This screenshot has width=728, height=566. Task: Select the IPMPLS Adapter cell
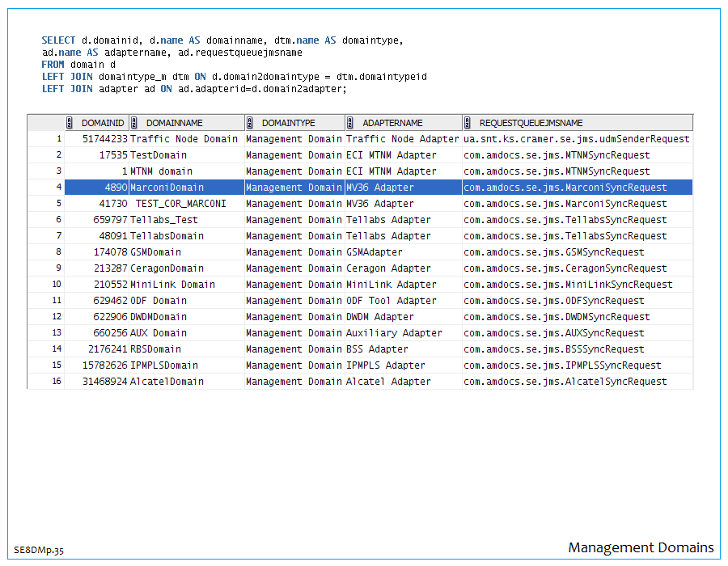pos(385,365)
